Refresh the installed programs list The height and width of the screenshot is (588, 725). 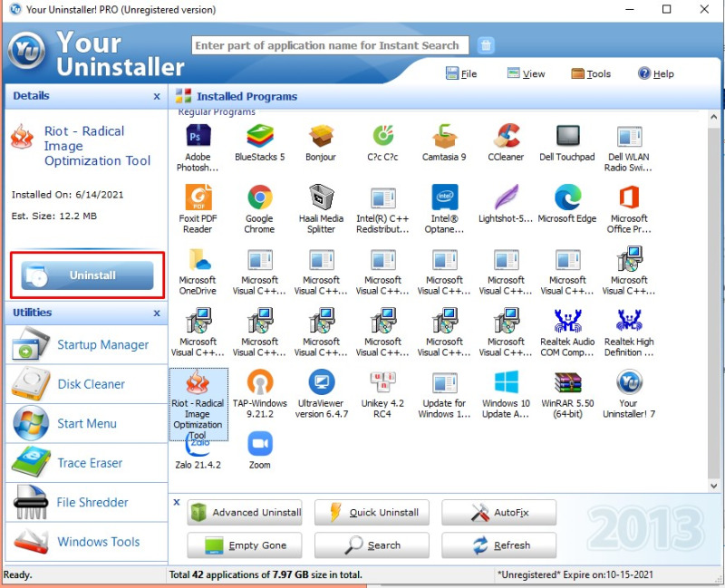(x=498, y=545)
